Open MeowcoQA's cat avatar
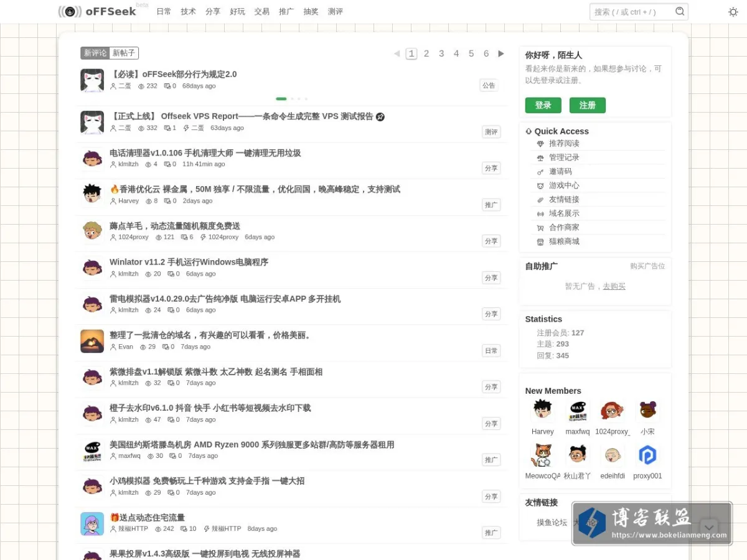 (x=543, y=455)
